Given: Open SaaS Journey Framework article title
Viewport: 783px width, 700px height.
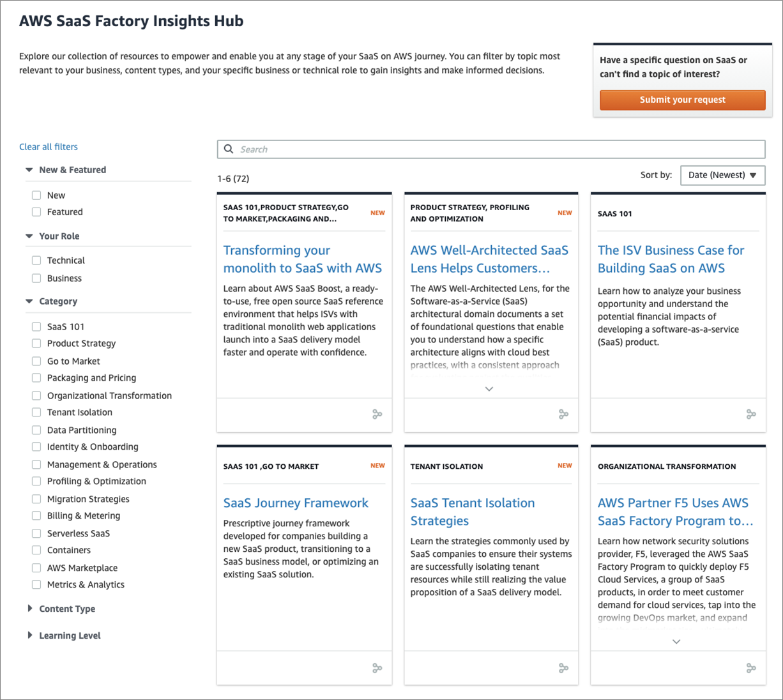Looking at the screenshot, I should click(x=296, y=503).
